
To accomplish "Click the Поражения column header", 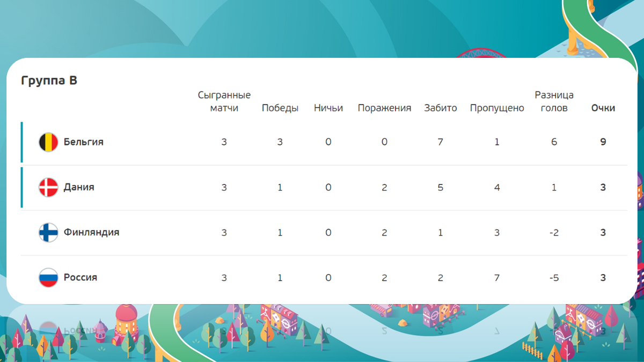I will (x=384, y=108).
